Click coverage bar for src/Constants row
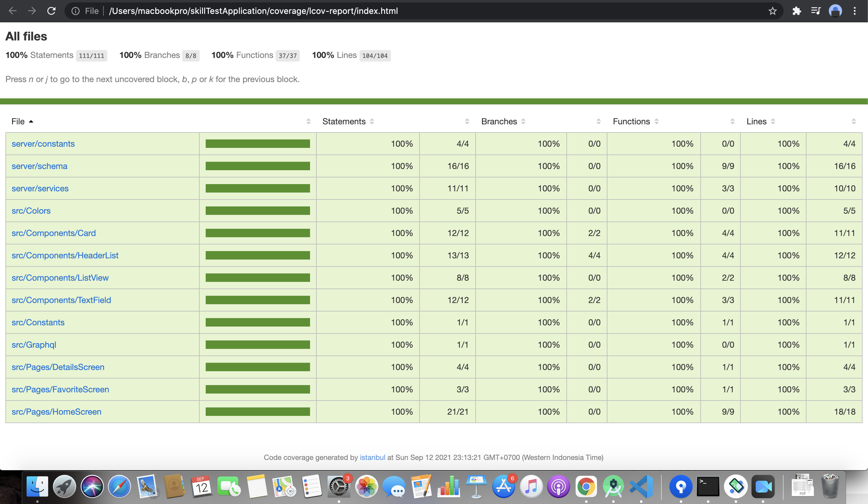The height and width of the screenshot is (504, 868). (258, 322)
